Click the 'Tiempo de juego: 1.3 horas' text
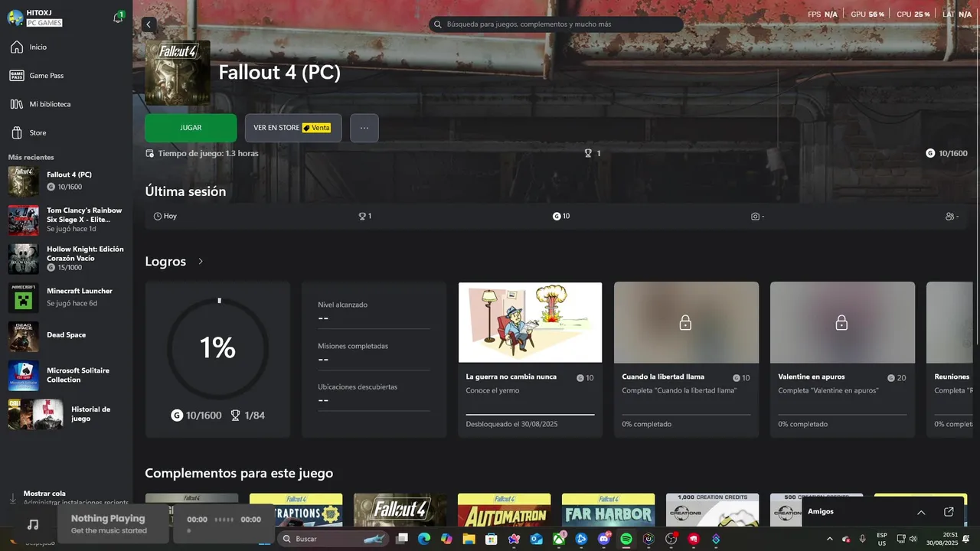 207,153
